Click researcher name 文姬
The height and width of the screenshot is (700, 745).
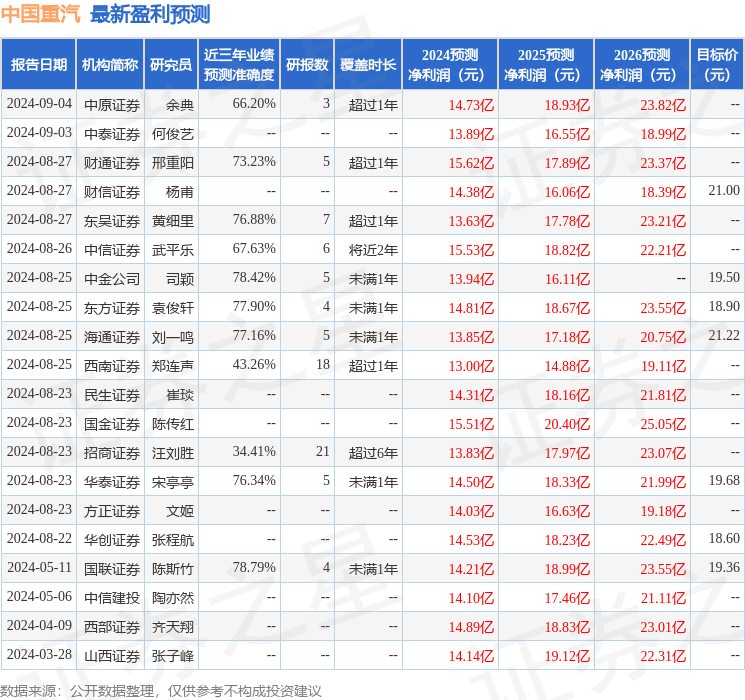pyautogui.click(x=180, y=511)
